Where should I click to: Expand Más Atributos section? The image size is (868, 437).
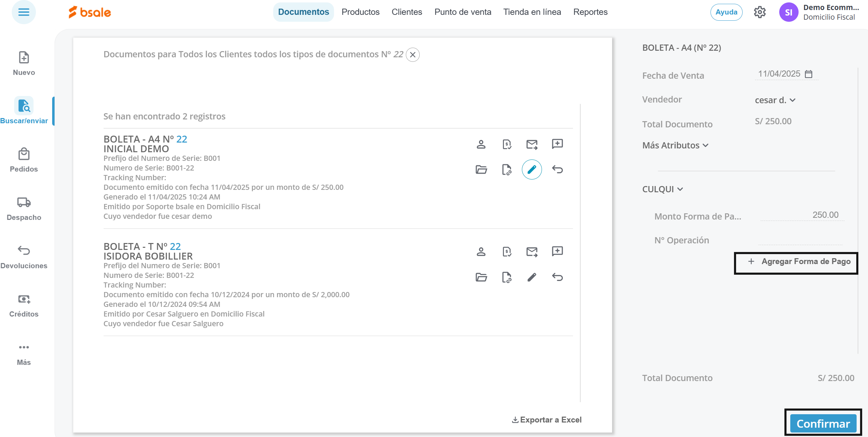tap(675, 145)
